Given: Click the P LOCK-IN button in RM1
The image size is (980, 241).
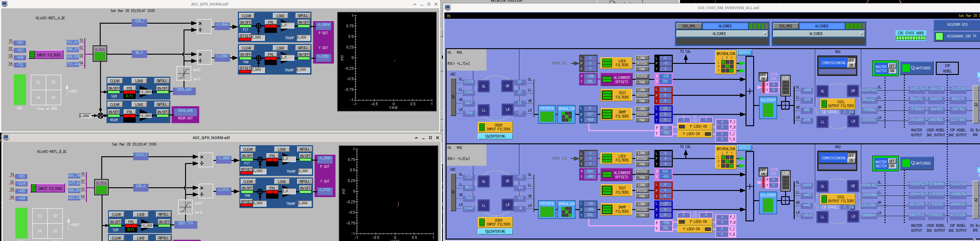Looking at the screenshot, I should point(695,126).
